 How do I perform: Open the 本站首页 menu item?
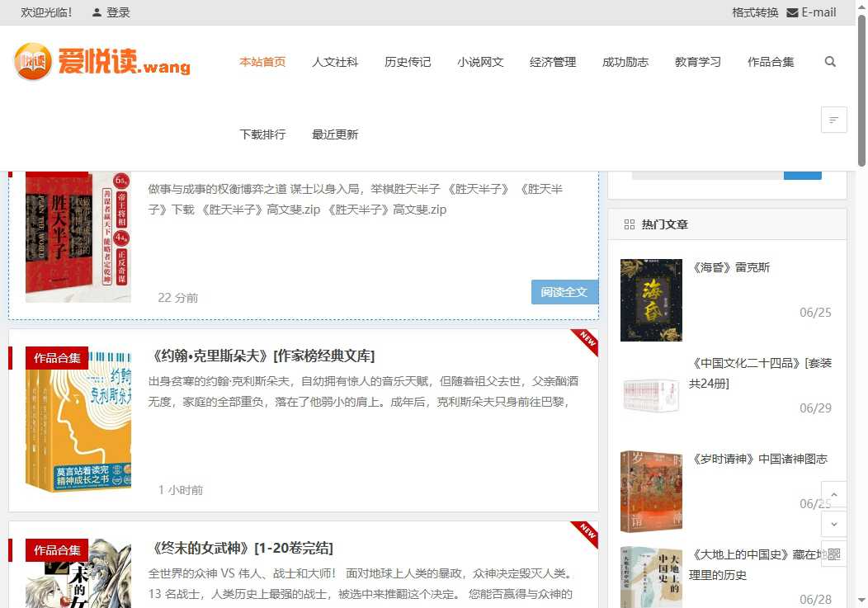click(x=262, y=62)
